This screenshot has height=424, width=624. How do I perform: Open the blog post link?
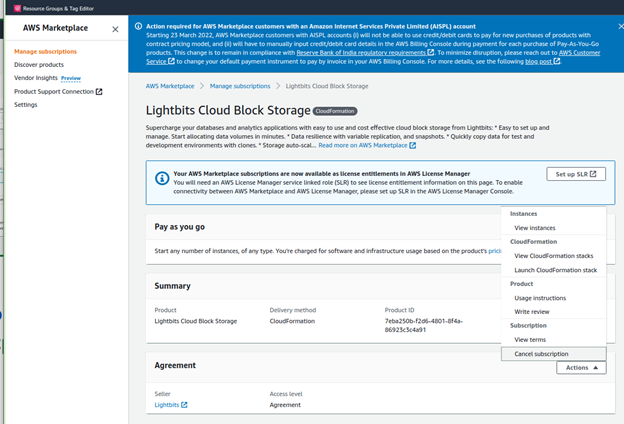tap(538, 61)
